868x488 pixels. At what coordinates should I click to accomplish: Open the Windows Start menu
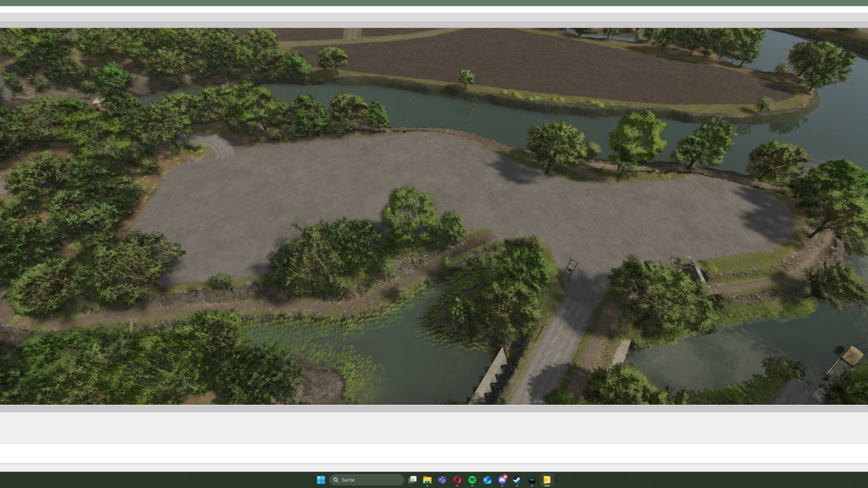[321, 480]
